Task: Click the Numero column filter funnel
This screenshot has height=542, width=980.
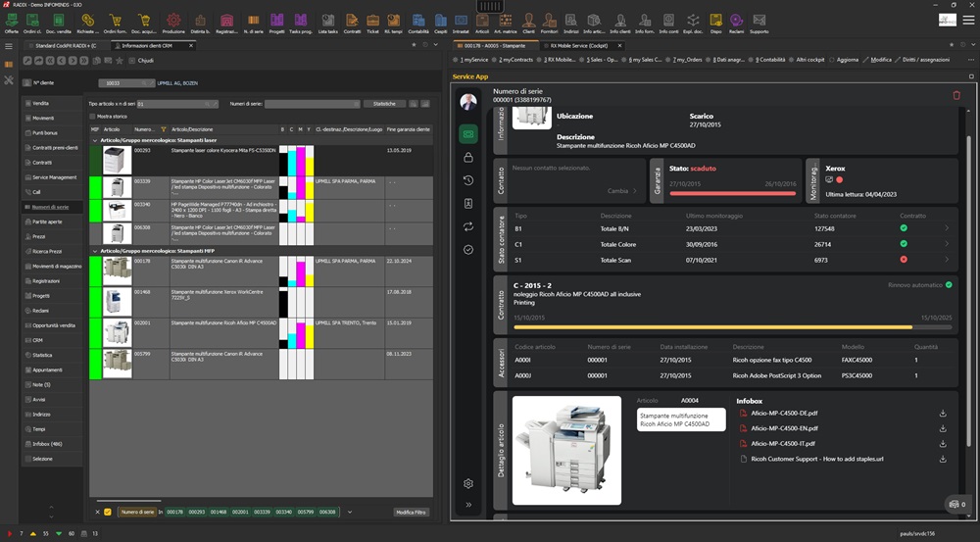Action: coord(164,129)
